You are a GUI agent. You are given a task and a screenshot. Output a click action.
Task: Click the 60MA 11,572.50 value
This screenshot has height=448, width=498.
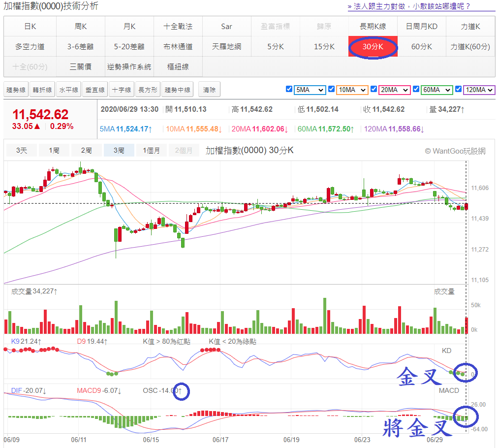(x=326, y=129)
